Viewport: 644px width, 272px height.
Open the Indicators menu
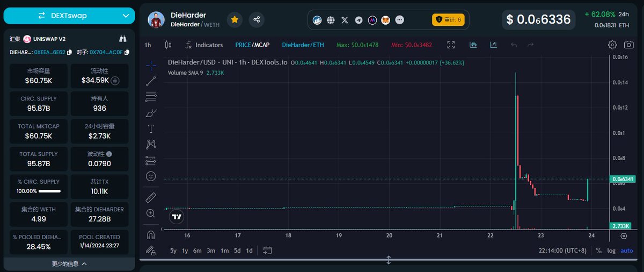tap(203, 45)
